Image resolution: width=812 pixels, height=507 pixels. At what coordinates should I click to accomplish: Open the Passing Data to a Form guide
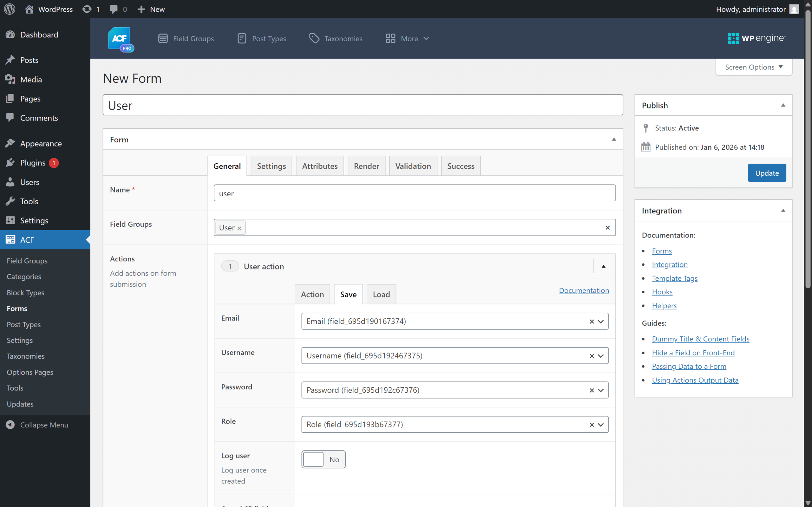point(689,366)
